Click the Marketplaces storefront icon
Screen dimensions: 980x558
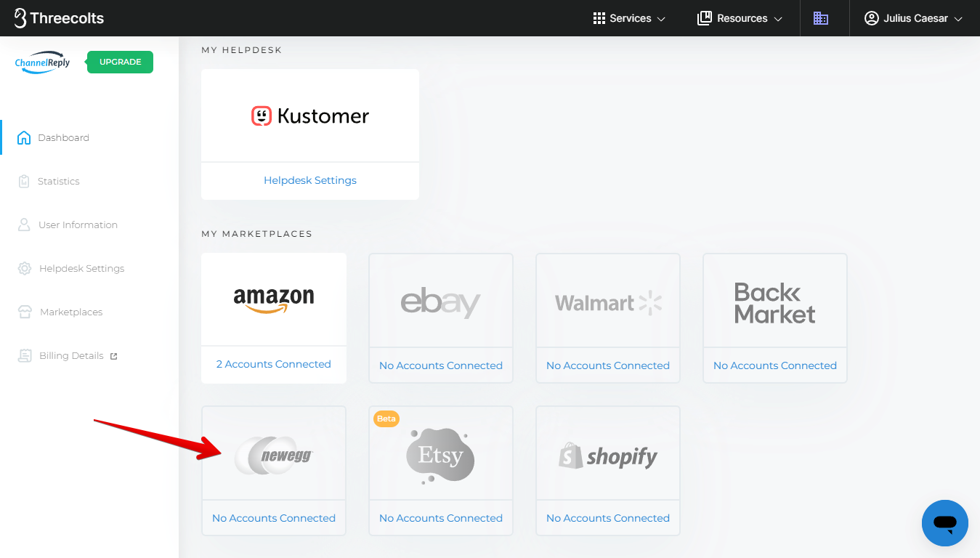coord(25,312)
